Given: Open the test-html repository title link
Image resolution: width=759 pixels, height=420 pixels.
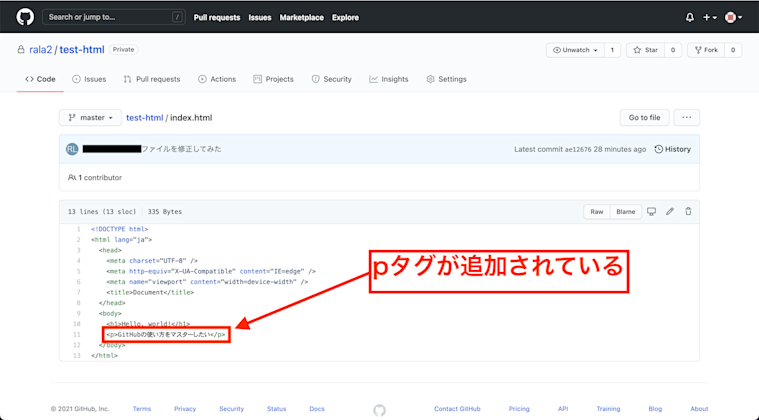Looking at the screenshot, I should click(82, 49).
